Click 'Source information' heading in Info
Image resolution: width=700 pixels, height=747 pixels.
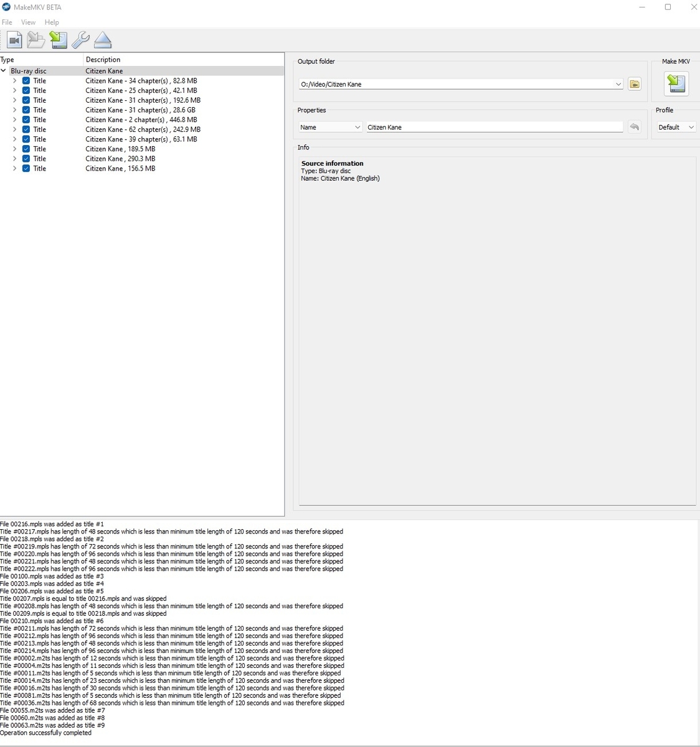[x=332, y=164]
